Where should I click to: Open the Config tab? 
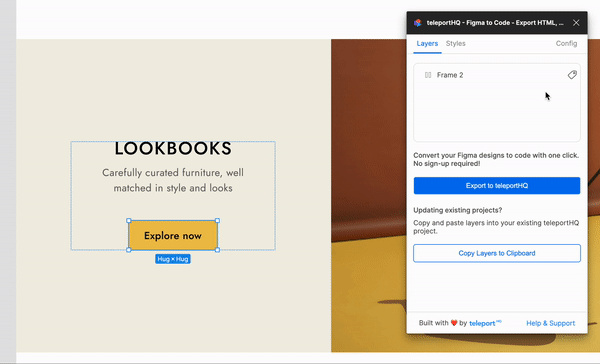[x=566, y=44]
